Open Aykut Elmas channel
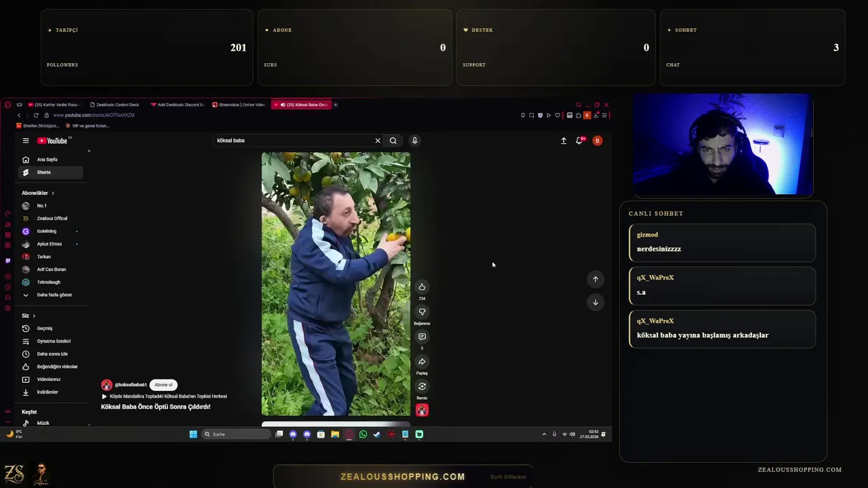The image size is (868, 488). pyautogui.click(x=51, y=244)
